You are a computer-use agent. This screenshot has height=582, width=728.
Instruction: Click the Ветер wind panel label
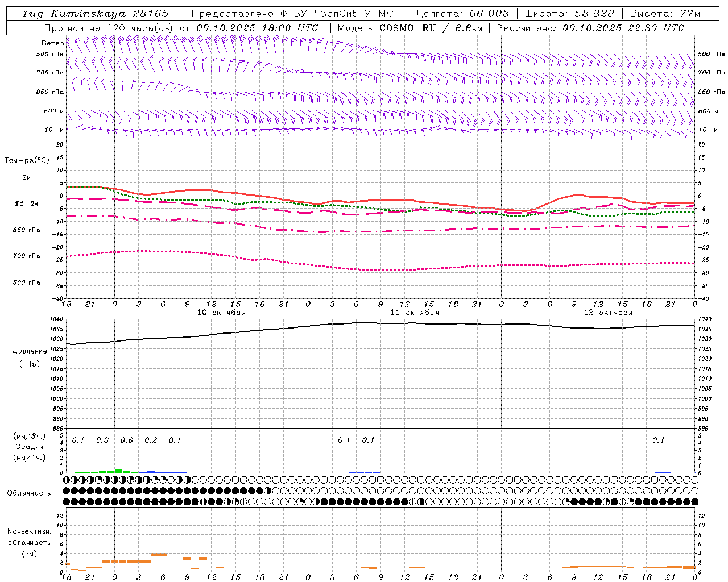[x=52, y=43]
